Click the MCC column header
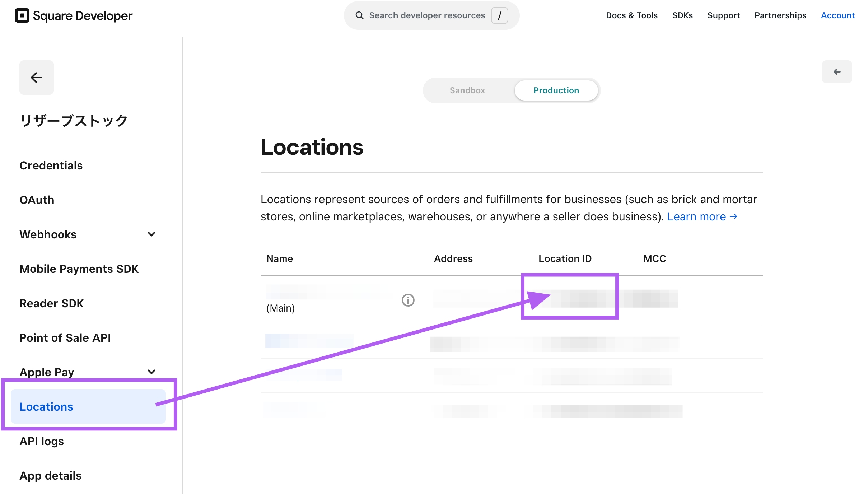 (x=655, y=258)
